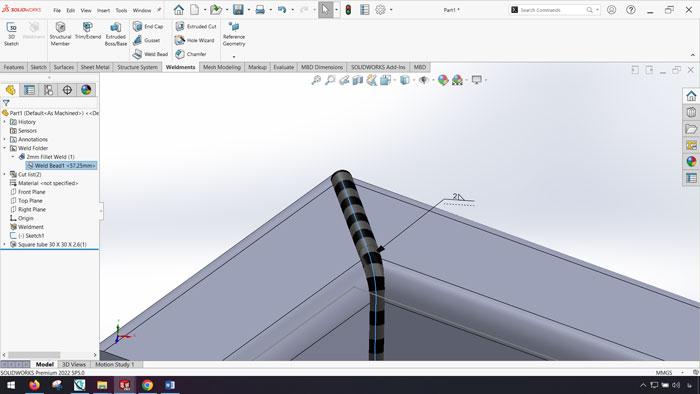700x394 pixels.
Task: Switch to 3D Views tab
Action: [74, 365]
